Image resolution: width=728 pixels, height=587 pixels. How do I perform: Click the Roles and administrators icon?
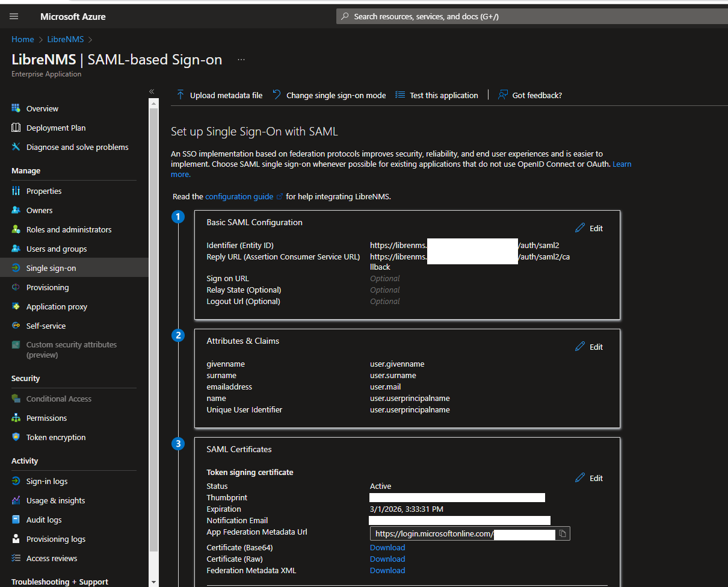(x=16, y=229)
